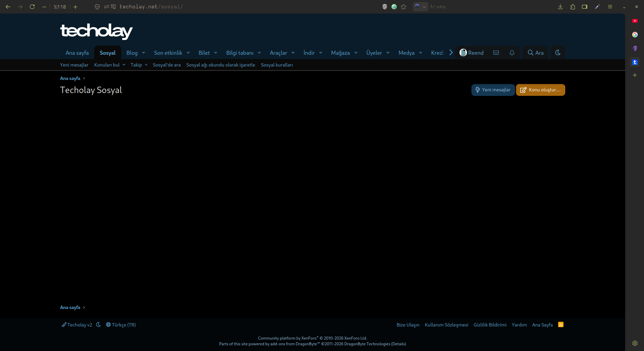Click the techolay logo
Viewport: 644px width, 351px height.
(96, 31)
